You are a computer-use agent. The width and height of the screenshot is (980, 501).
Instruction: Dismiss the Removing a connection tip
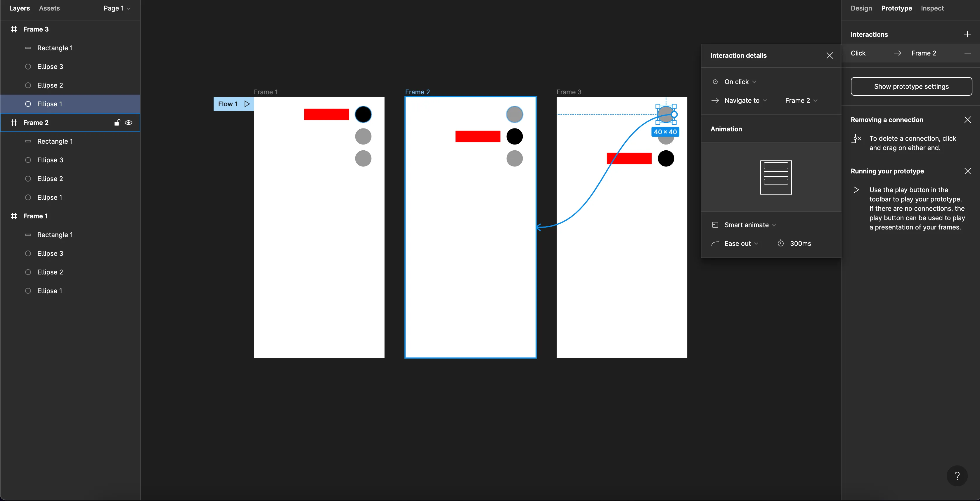[x=967, y=120]
